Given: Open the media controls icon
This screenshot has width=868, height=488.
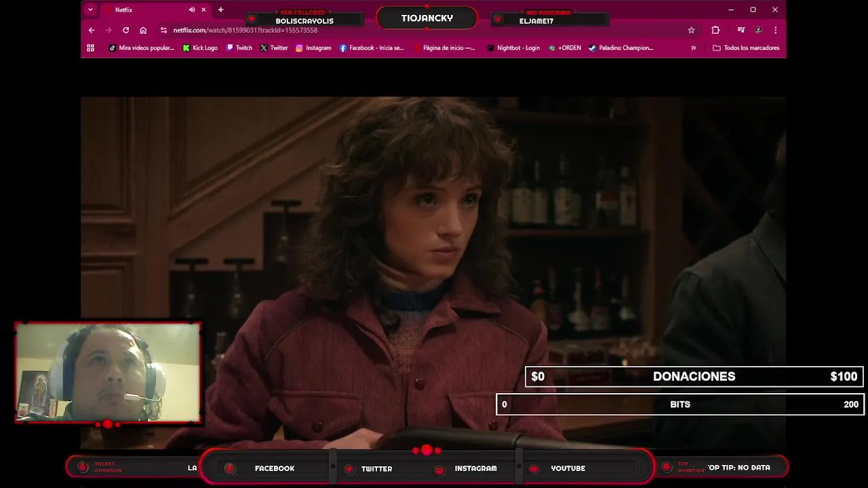Looking at the screenshot, I should point(741,30).
